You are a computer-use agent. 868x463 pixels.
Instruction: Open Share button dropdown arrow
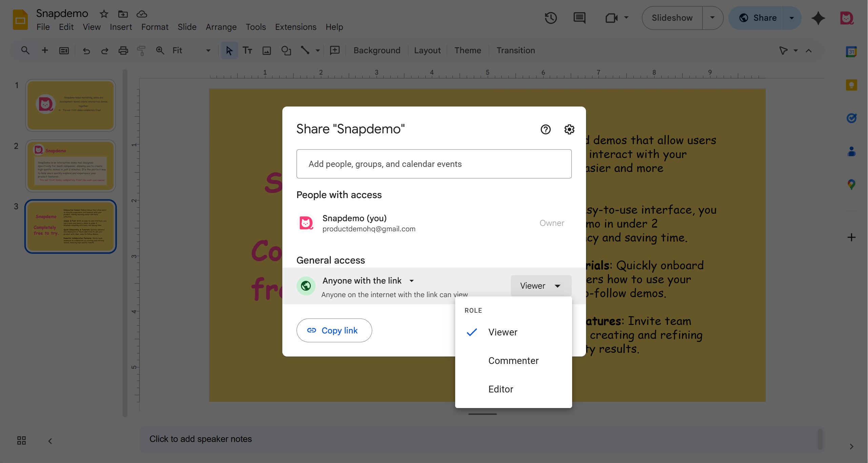792,18
